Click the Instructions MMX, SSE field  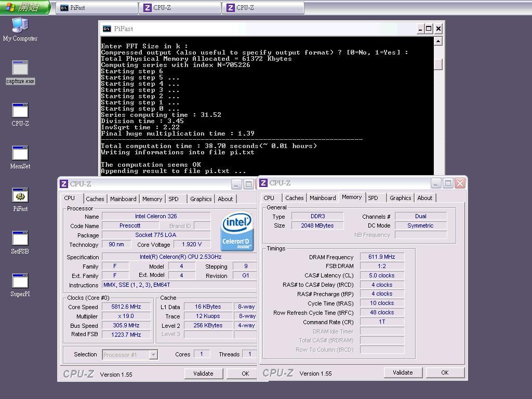coord(179,285)
